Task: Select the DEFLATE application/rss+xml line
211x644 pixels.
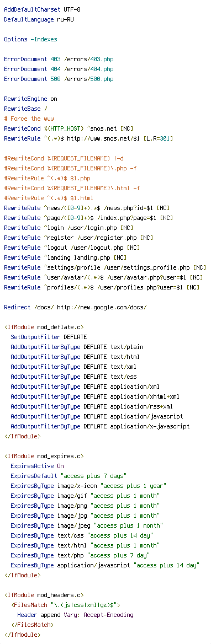Action: [92, 406]
